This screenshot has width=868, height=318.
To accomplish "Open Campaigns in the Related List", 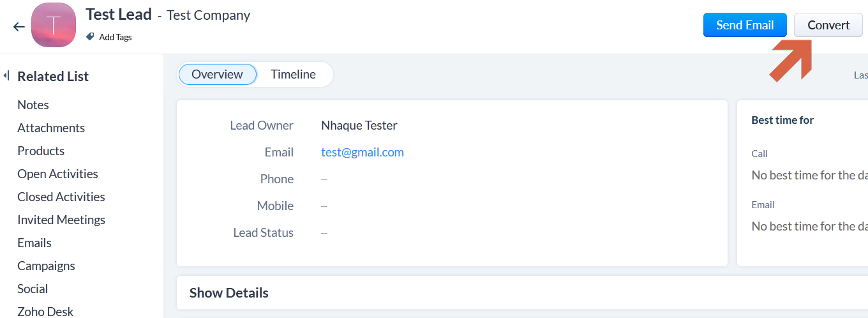I will click(x=46, y=266).
